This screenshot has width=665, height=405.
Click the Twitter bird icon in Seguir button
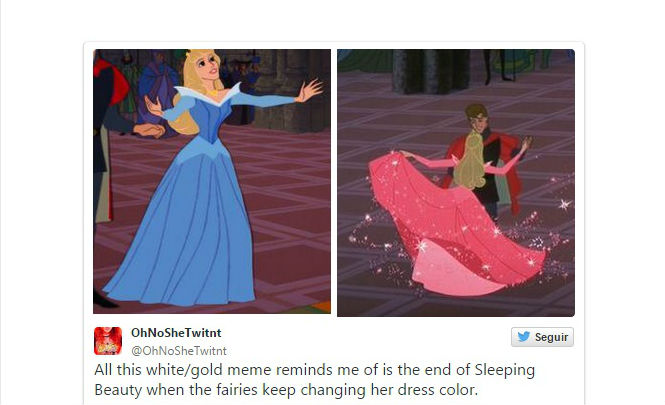click(523, 337)
